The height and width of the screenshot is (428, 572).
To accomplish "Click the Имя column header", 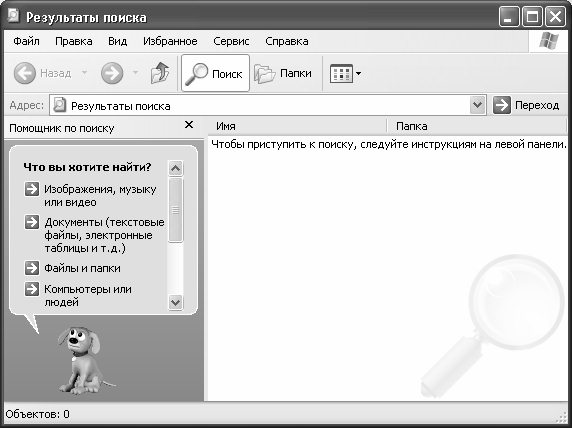I will click(x=297, y=126).
